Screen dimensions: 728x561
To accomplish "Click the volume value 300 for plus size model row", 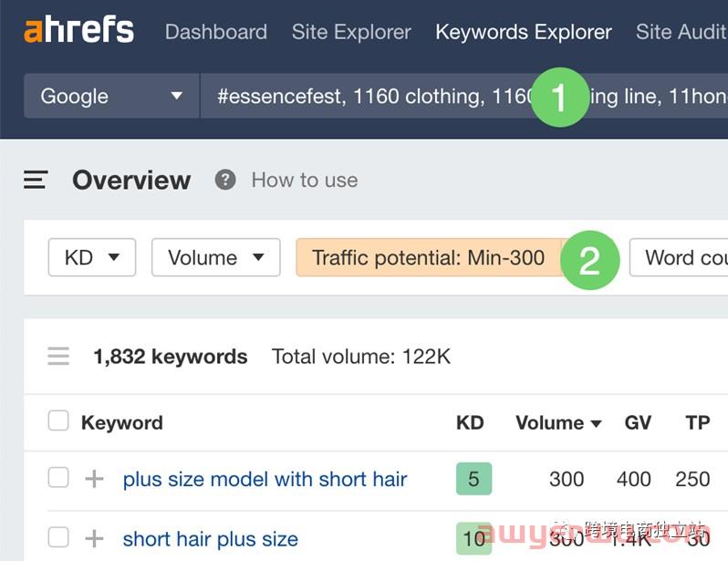I will pos(567,479).
